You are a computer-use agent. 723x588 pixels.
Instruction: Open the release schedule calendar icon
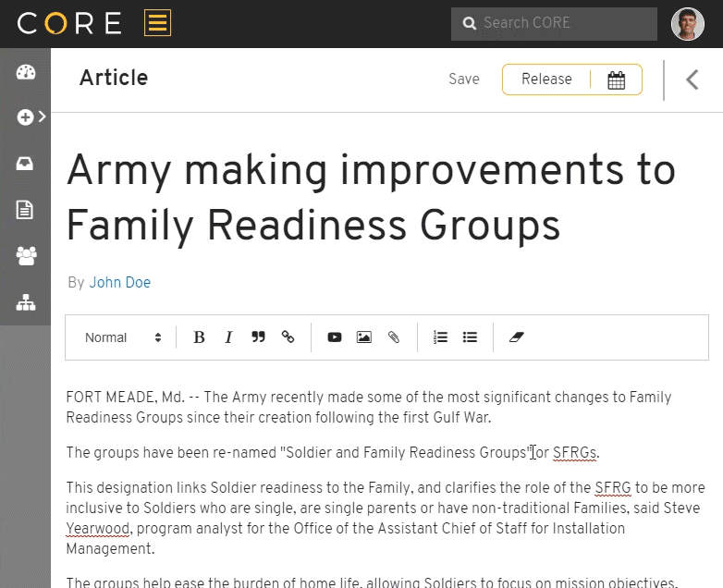[616, 80]
